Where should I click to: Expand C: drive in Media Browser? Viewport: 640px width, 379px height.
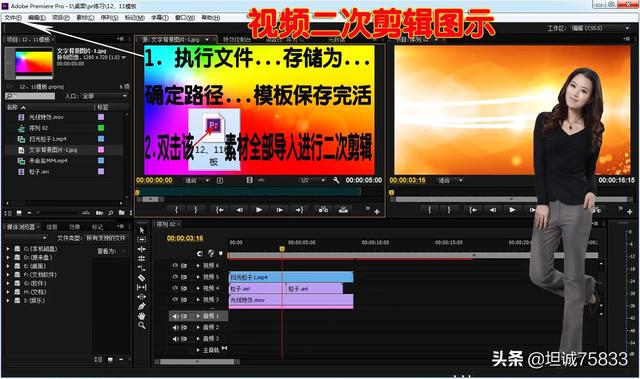[8, 248]
